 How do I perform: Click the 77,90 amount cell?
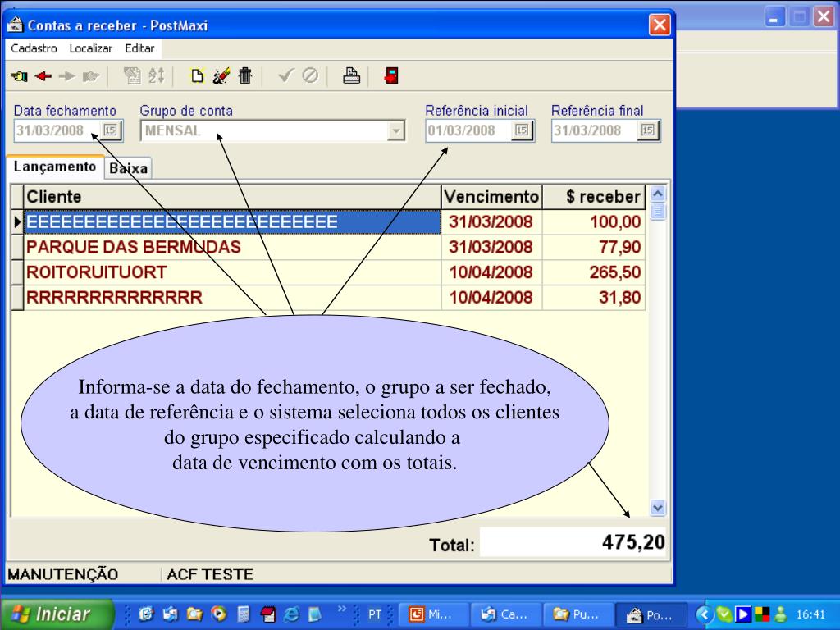pos(594,247)
